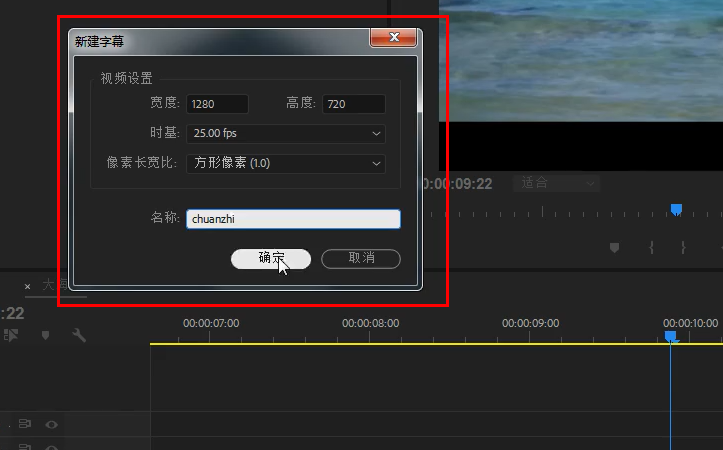Toggle sync lock on the upper track
This screenshot has height=450, width=723.
pos(24,424)
